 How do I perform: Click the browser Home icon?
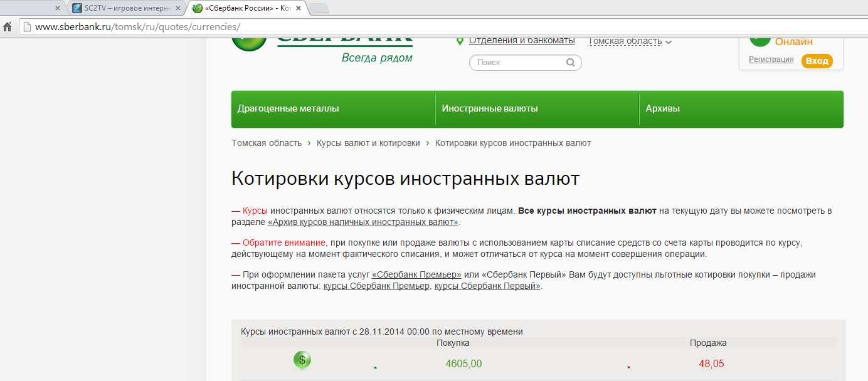(8, 27)
